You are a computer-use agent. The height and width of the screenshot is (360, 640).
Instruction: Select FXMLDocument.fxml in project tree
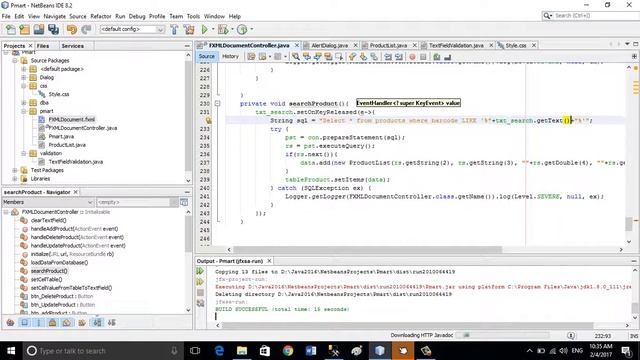pyautogui.click(x=71, y=119)
